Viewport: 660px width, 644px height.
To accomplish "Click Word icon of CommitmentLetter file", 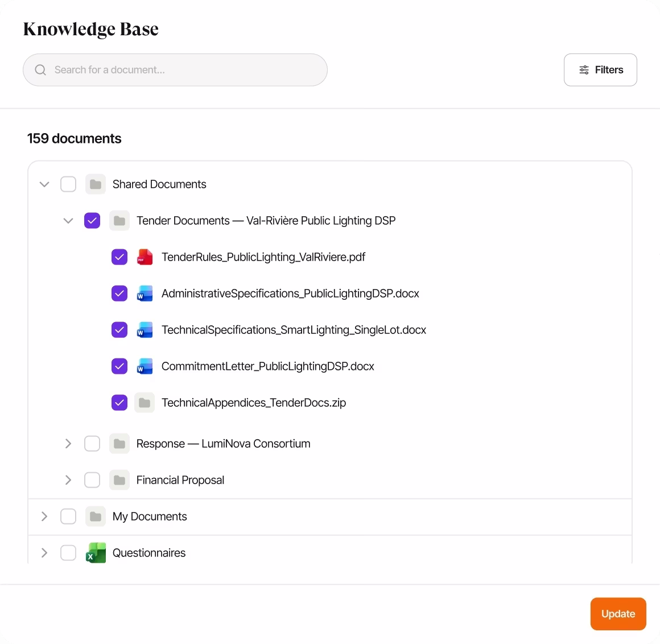I will 145,366.
